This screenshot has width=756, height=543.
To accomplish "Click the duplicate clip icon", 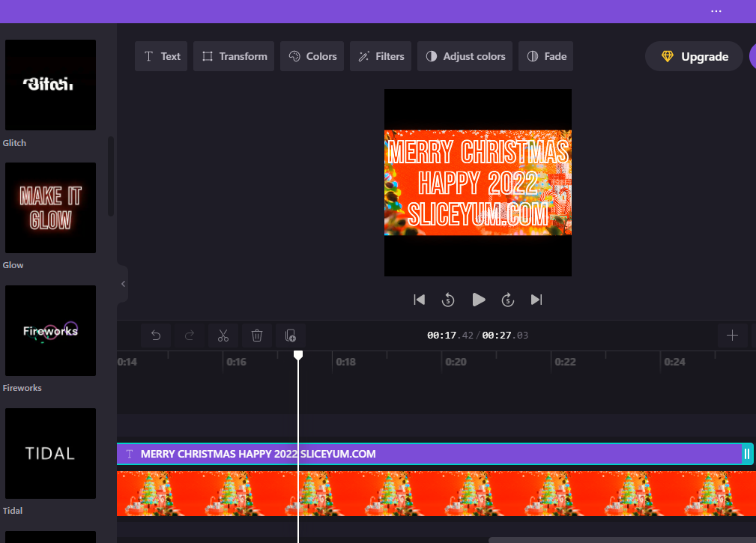I will click(x=291, y=336).
